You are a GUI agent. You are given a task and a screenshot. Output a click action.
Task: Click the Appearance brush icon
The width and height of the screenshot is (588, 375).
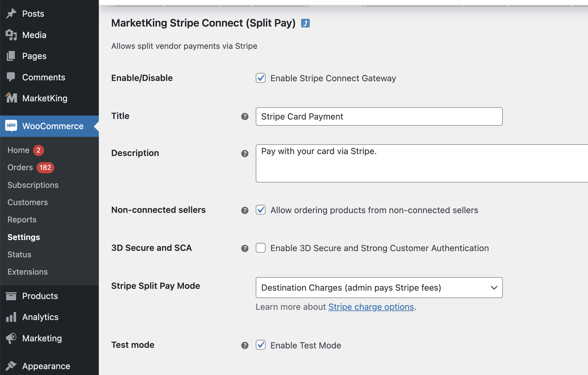[x=11, y=366]
